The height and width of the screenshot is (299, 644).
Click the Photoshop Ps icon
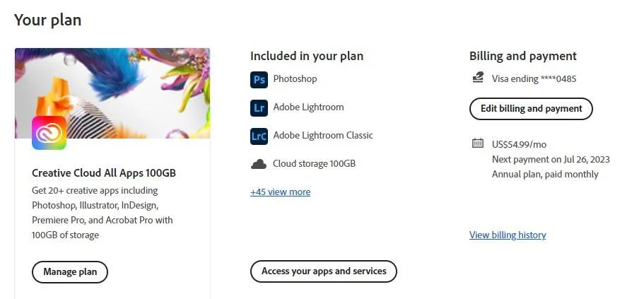click(x=259, y=79)
